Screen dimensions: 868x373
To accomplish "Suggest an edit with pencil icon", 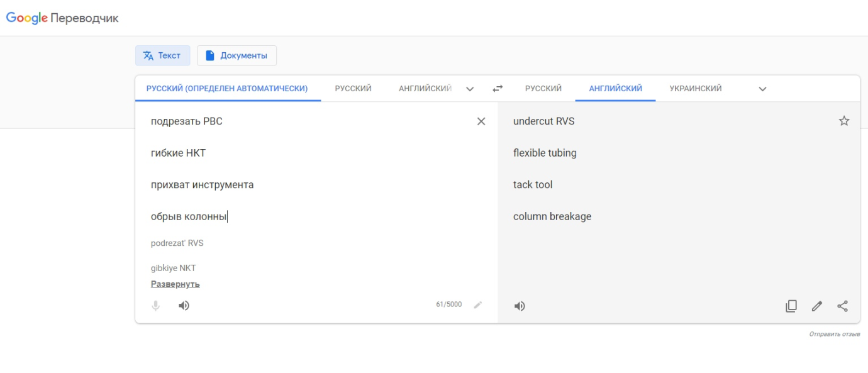I will tap(817, 306).
